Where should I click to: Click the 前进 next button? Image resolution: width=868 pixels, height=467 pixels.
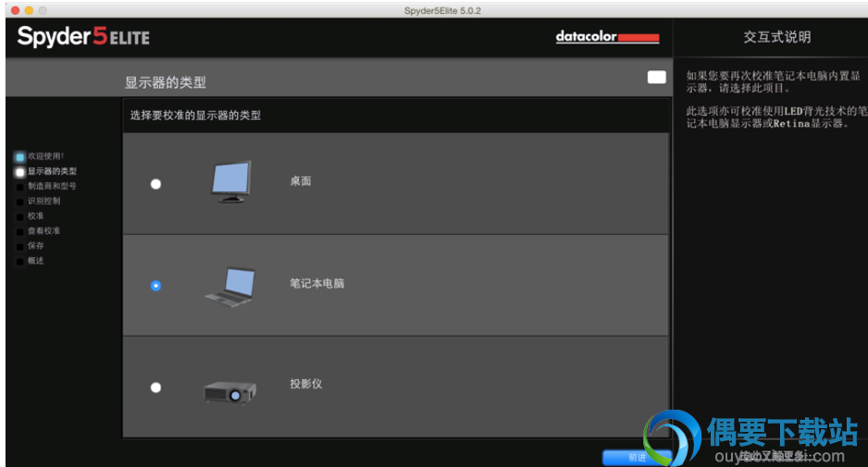point(637,458)
